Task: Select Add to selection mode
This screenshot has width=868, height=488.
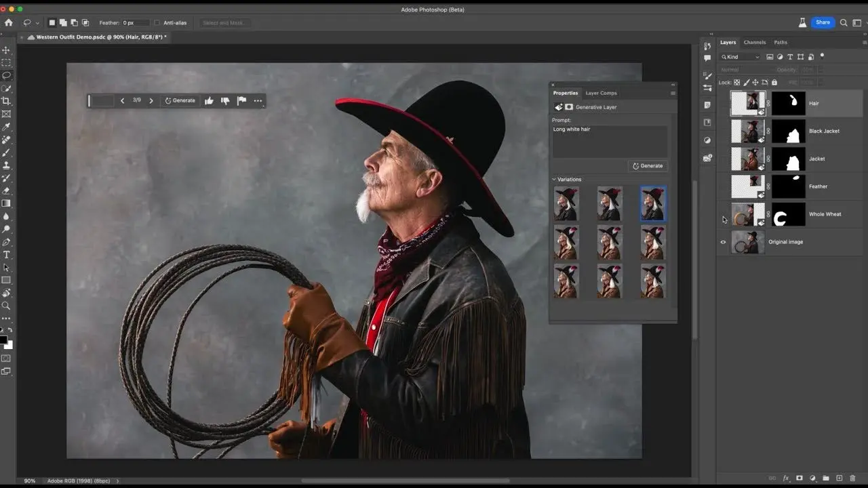Action: click(63, 22)
